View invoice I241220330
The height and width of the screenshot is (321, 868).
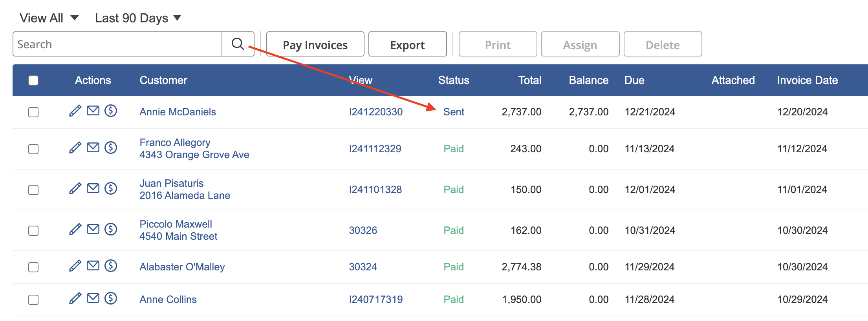click(376, 112)
